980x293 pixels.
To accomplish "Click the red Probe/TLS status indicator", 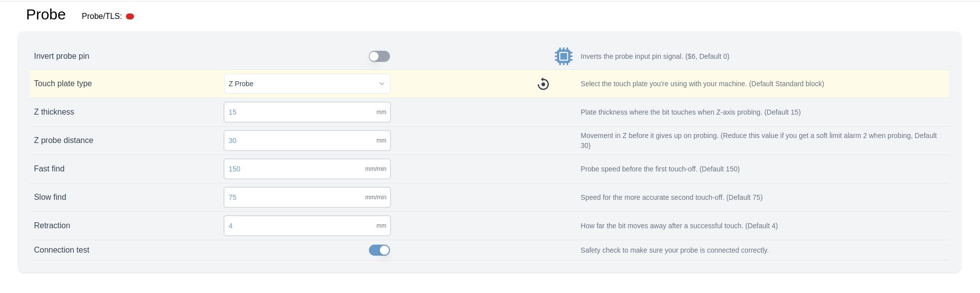I will pos(130,16).
